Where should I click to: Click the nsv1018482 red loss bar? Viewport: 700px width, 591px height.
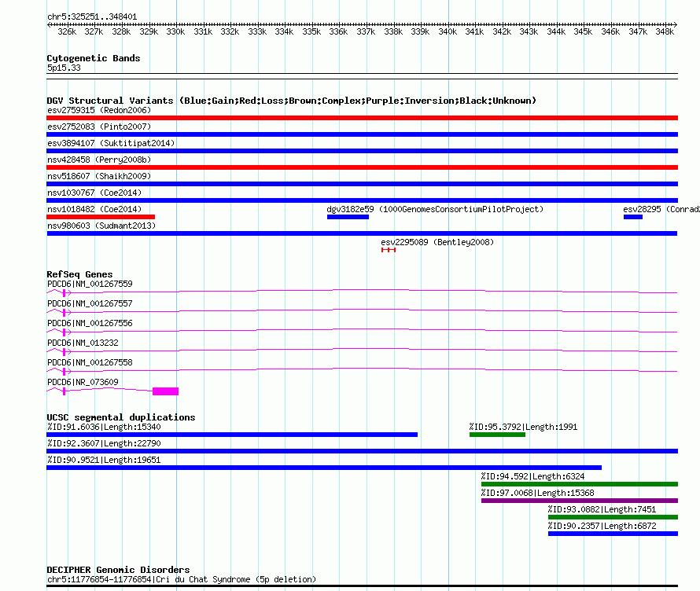click(x=101, y=217)
